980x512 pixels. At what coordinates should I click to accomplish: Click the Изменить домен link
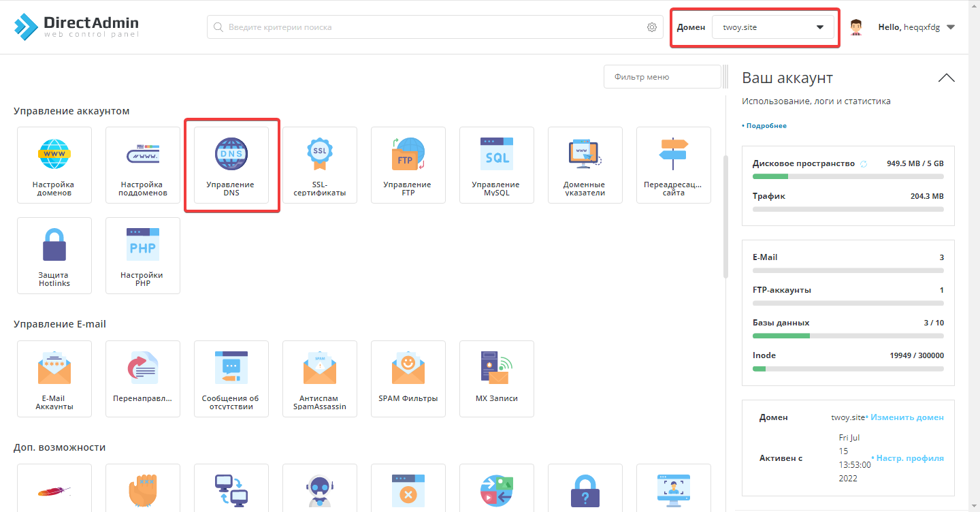click(906, 417)
